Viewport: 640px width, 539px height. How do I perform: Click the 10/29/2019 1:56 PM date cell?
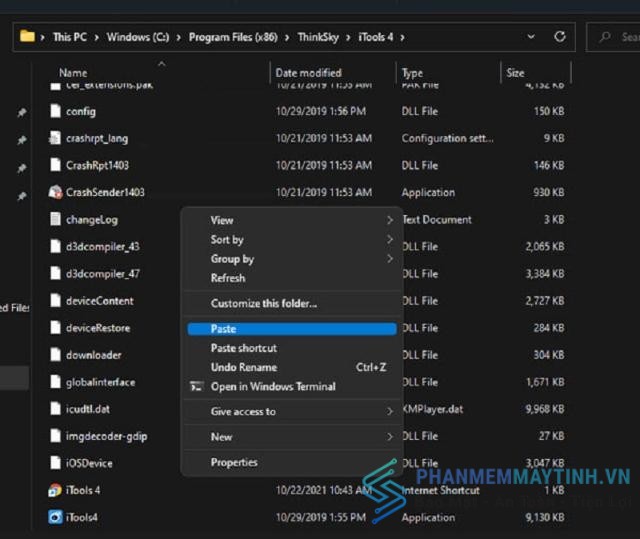tap(321, 111)
